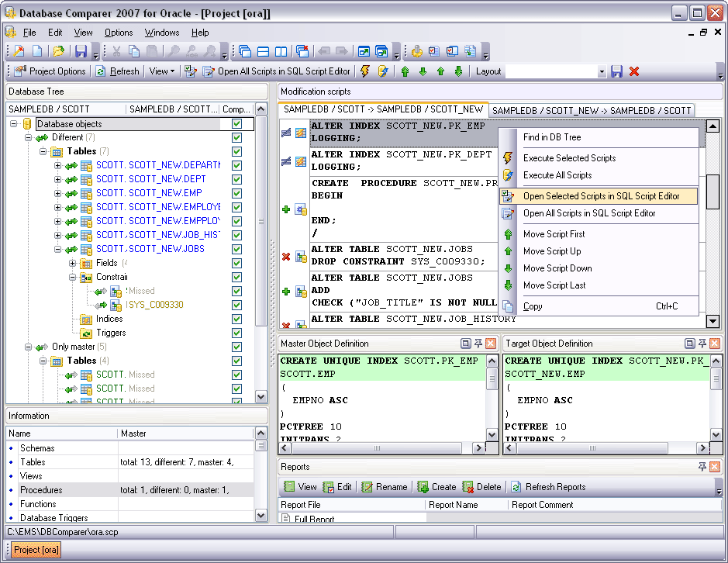The width and height of the screenshot is (728, 563).
Task: Click the Project [ora] window tab
Action: [x=36, y=550]
